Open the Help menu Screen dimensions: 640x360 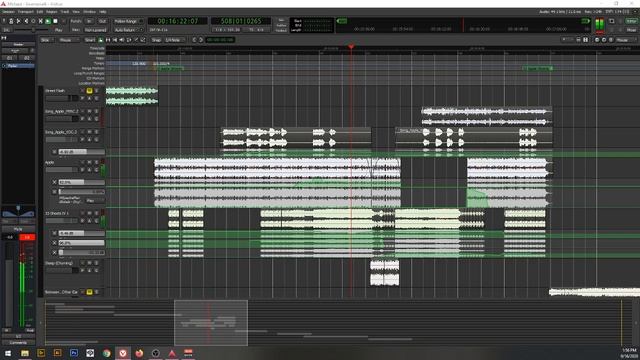(x=103, y=12)
